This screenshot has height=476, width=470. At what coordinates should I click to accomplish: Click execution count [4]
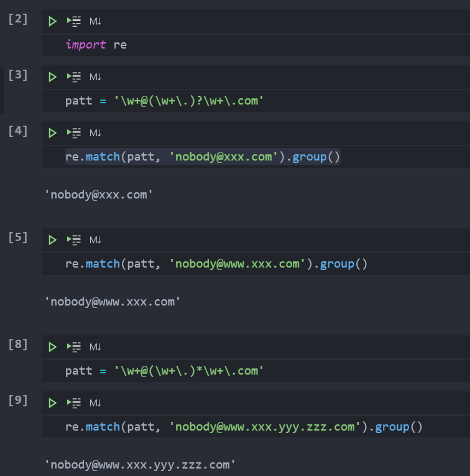tap(18, 131)
